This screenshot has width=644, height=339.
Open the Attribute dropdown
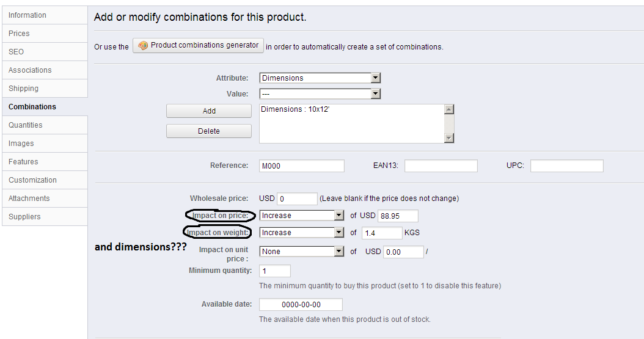tap(320, 78)
